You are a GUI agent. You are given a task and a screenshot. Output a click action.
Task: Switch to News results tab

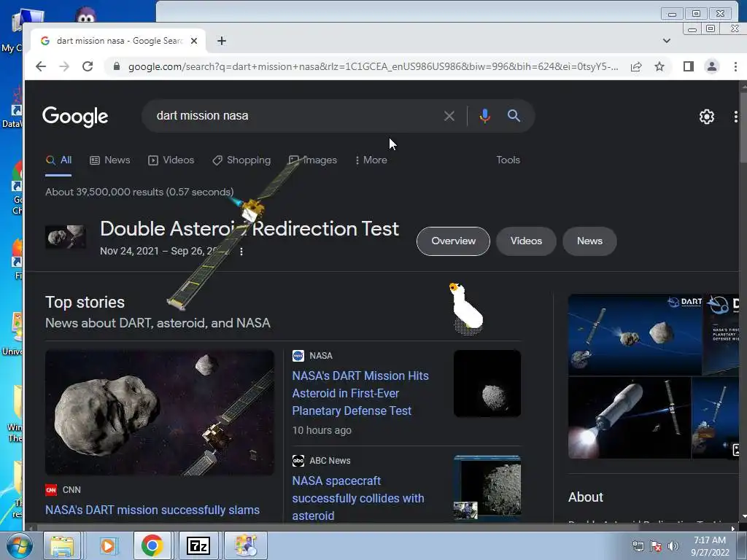click(110, 160)
